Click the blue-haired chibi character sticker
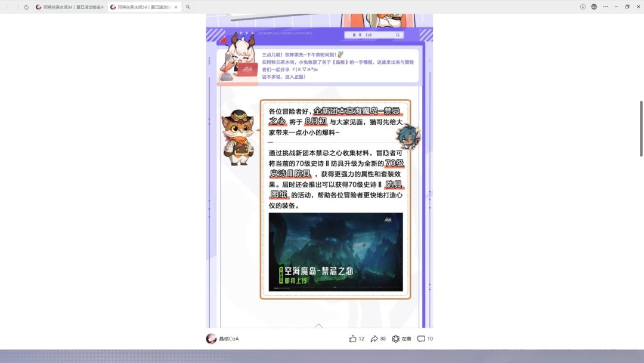The height and width of the screenshot is (363, 644). tap(408, 137)
